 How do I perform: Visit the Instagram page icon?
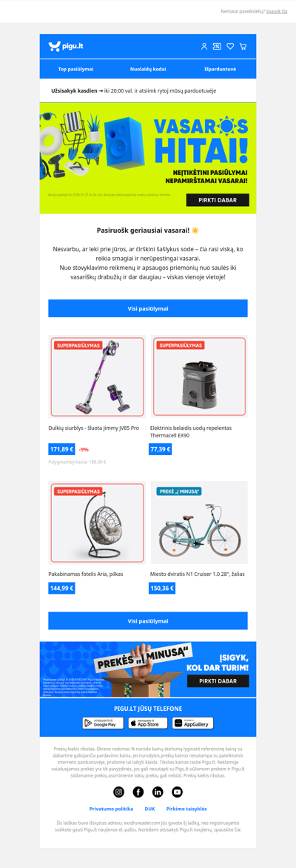(x=119, y=792)
